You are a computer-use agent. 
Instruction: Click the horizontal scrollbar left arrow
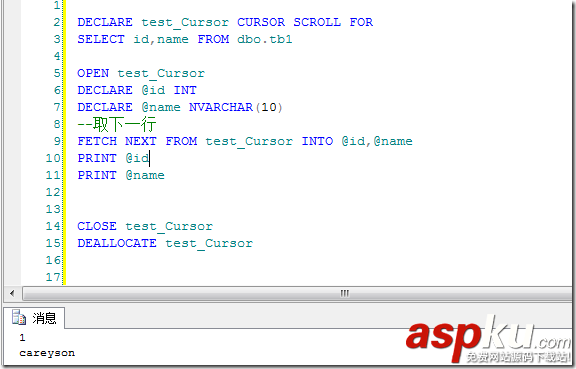12,293
